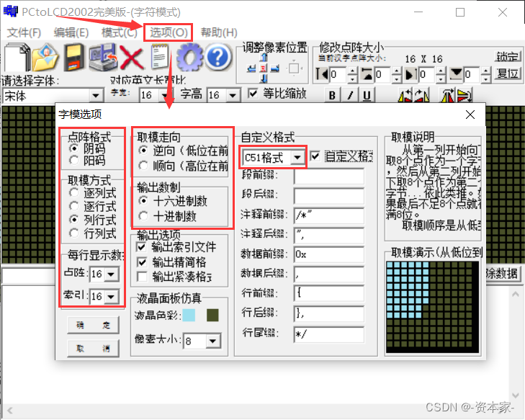Click the red X delete icon
This screenshot has height=420, width=525.
click(132, 58)
